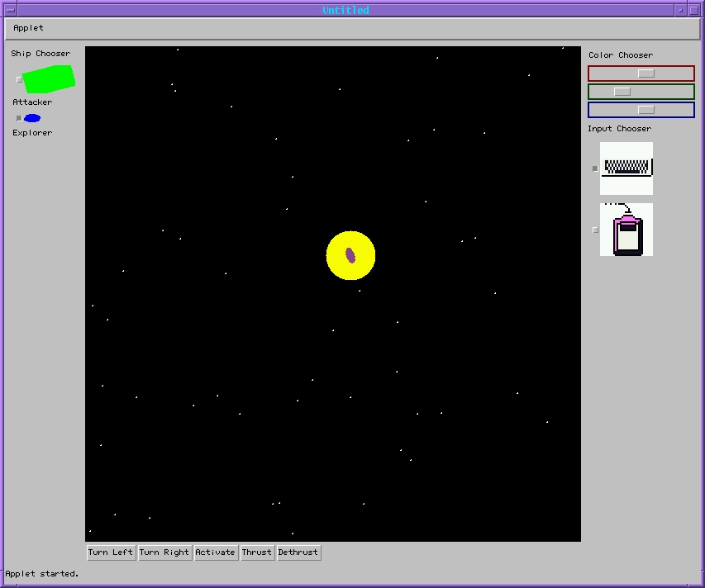
Task: Click the Turn Right button
Action: pyautogui.click(x=164, y=552)
